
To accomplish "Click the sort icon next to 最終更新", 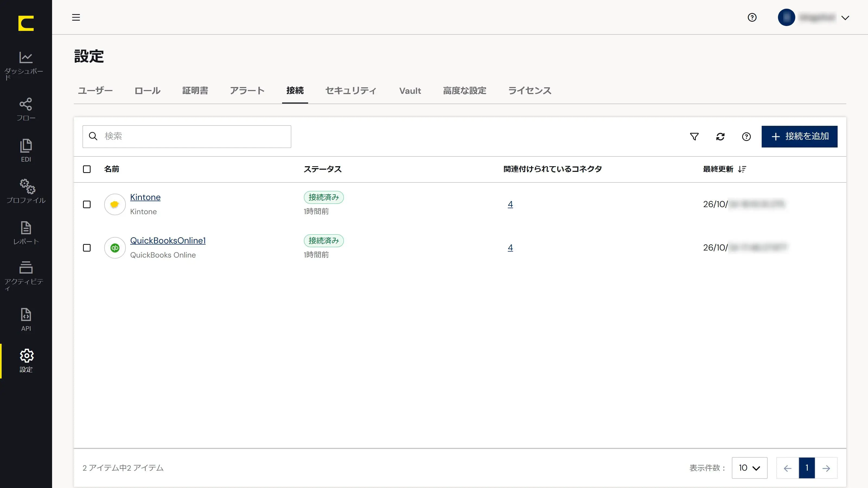I will (x=742, y=169).
